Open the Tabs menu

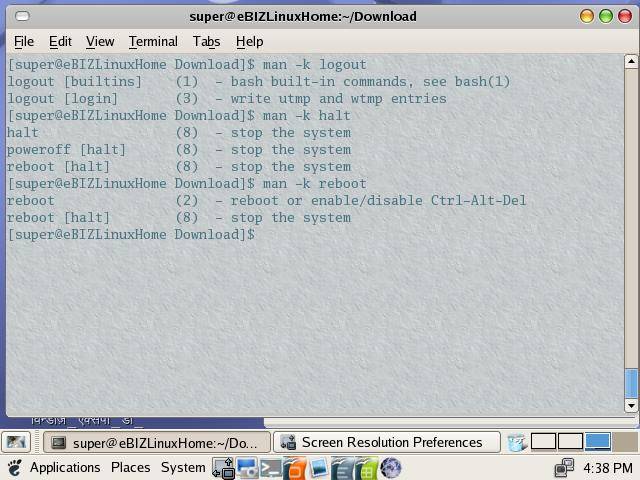tap(206, 41)
